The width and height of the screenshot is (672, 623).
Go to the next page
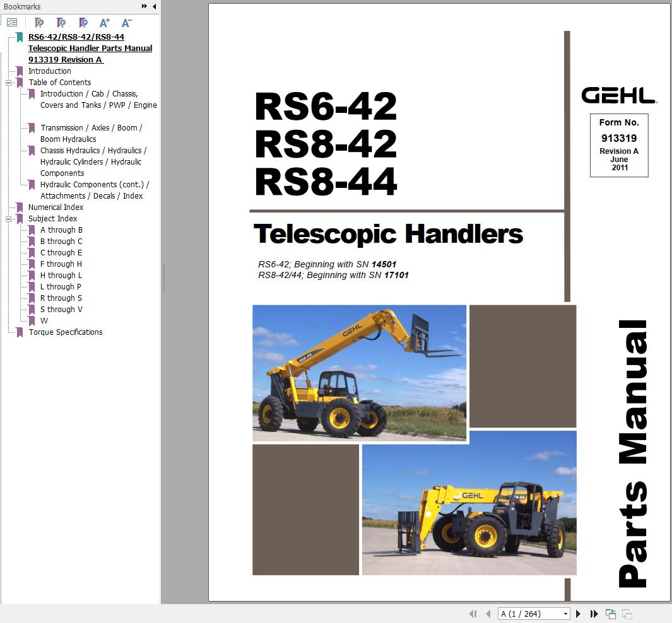pyautogui.click(x=578, y=614)
